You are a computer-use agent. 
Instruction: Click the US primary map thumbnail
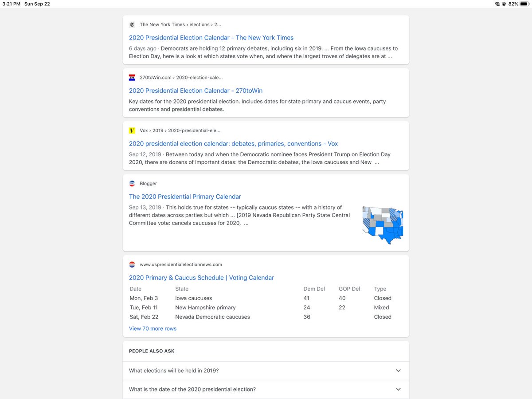383,225
